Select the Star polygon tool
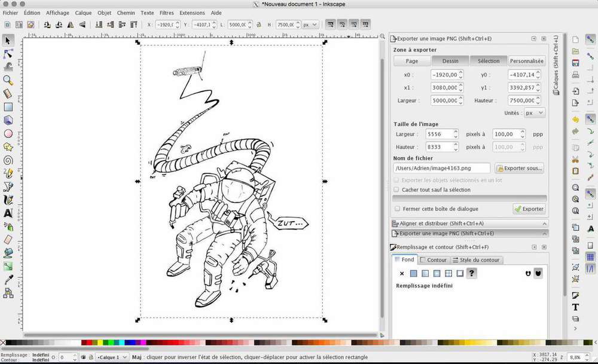Viewport: 598px width, 364px height. tap(8, 147)
